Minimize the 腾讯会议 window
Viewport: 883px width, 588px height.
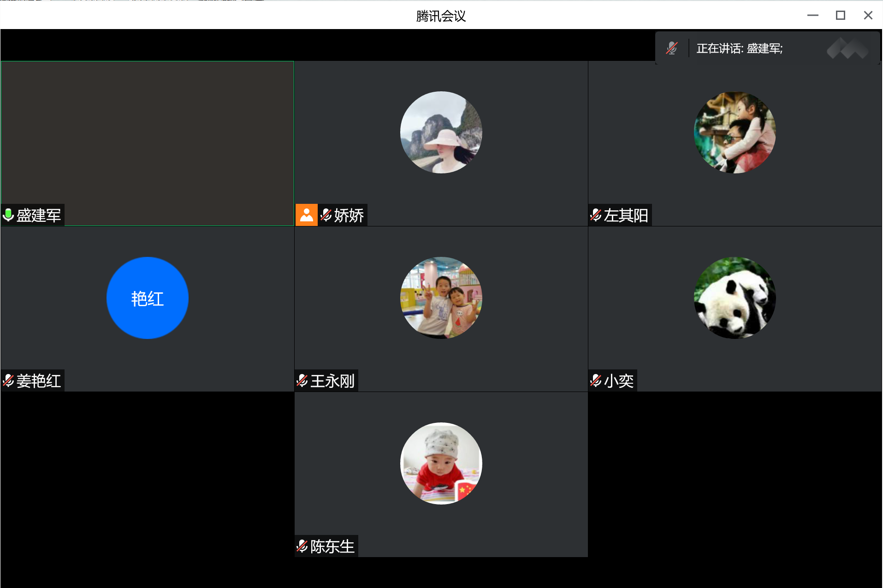tap(812, 16)
